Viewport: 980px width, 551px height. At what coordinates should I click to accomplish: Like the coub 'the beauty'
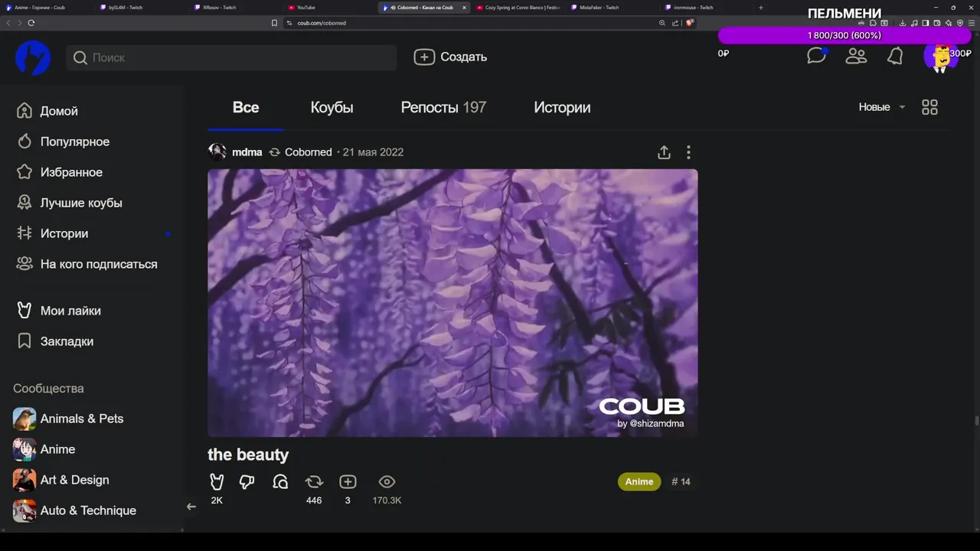pyautogui.click(x=217, y=481)
